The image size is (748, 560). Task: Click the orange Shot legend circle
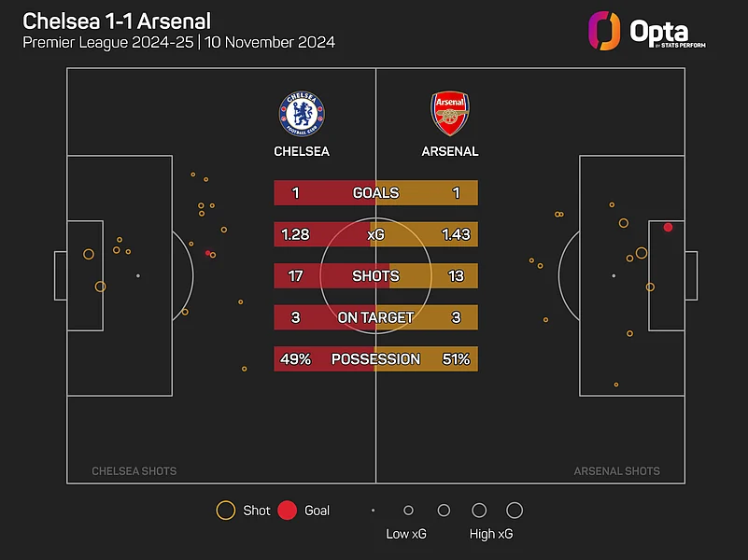[225, 511]
